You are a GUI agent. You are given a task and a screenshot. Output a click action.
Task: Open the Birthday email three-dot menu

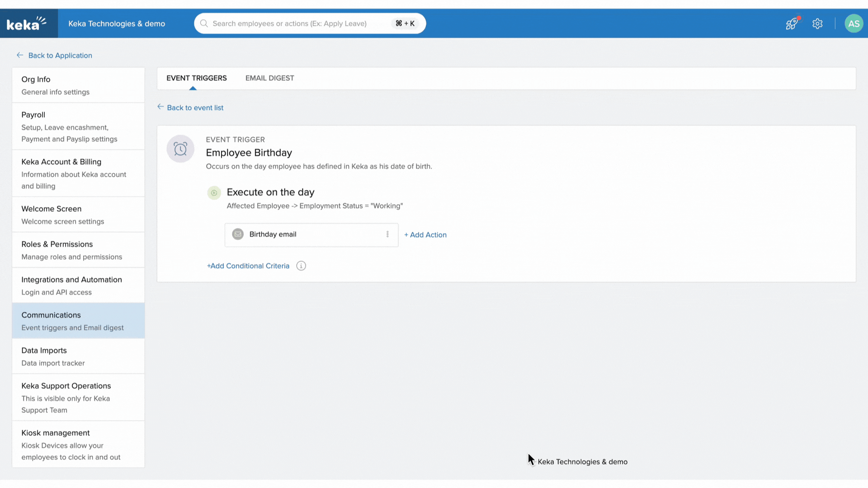click(x=387, y=234)
